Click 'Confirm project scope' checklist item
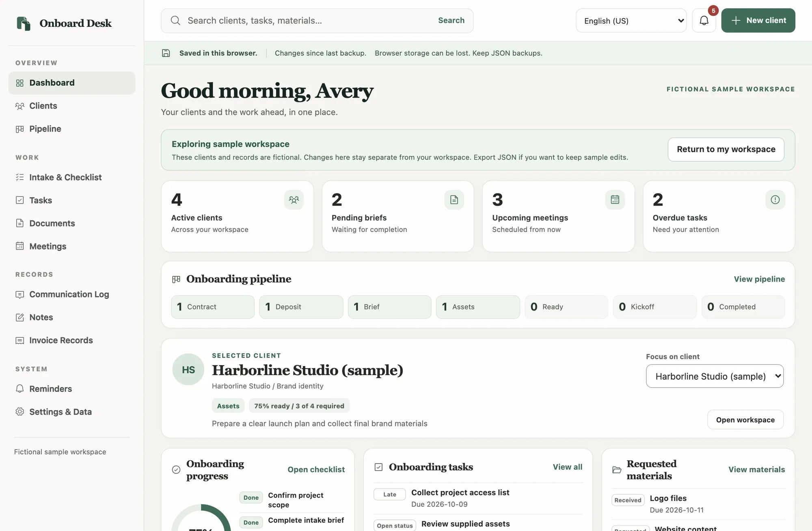812x531 pixels. click(x=292, y=500)
